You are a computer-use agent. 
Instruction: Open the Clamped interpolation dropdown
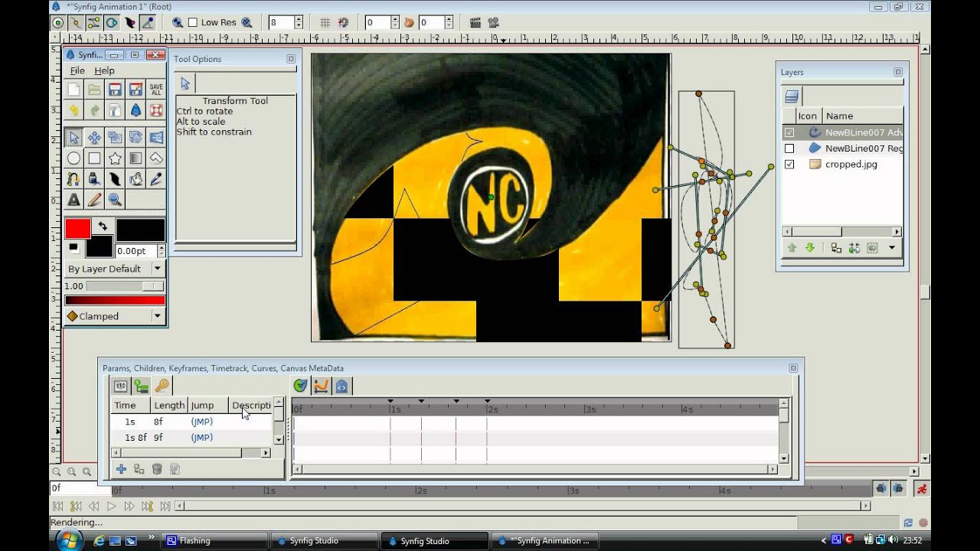[115, 316]
